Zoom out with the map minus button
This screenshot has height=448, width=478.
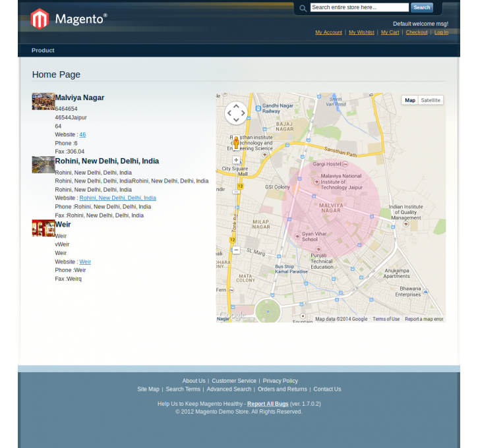[x=236, y=250]
